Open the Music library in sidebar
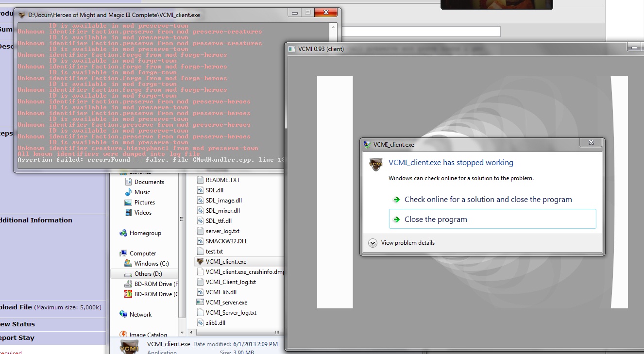This screenshot has height=354, width=644. point(142,192)
